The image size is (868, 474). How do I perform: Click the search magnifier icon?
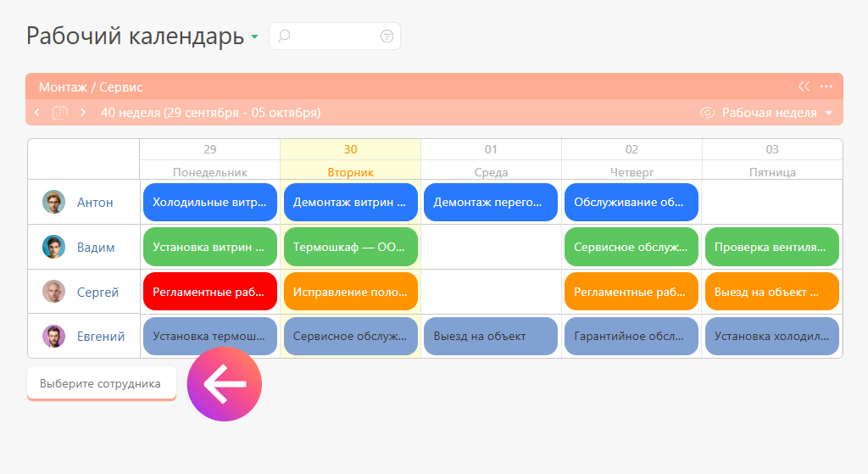(285, 36)
